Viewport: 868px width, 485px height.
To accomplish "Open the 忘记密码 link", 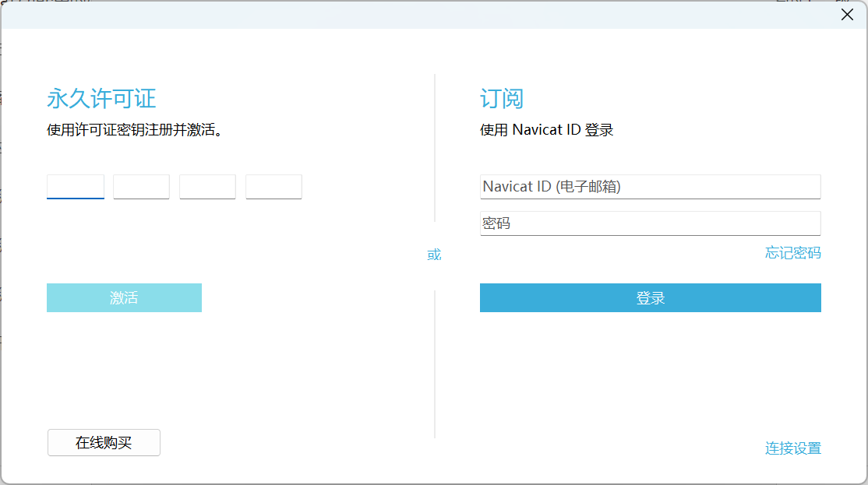I will tap(792, 253).
